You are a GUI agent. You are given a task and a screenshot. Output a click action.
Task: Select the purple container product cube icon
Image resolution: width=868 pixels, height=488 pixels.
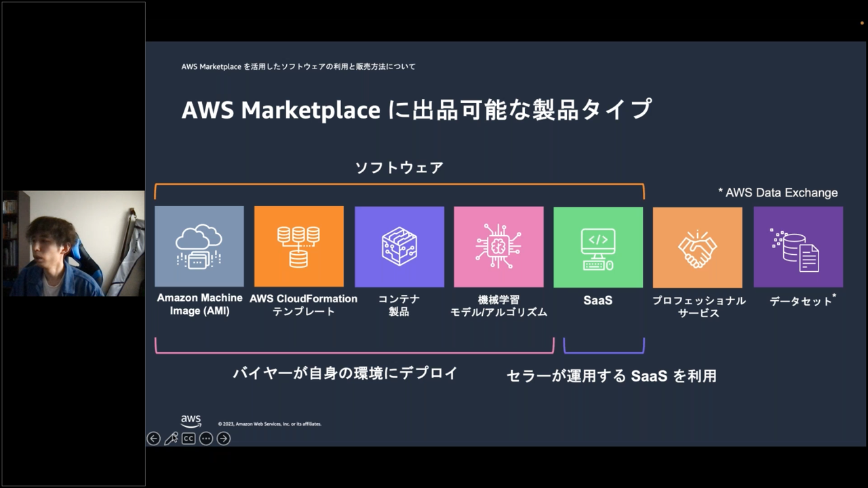tap(399, 247)
